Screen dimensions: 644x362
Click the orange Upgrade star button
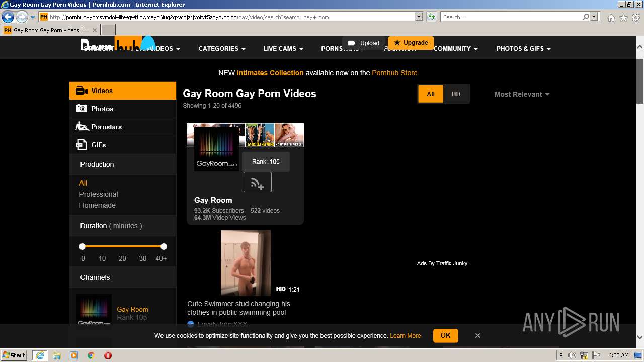tap(411, 43)
